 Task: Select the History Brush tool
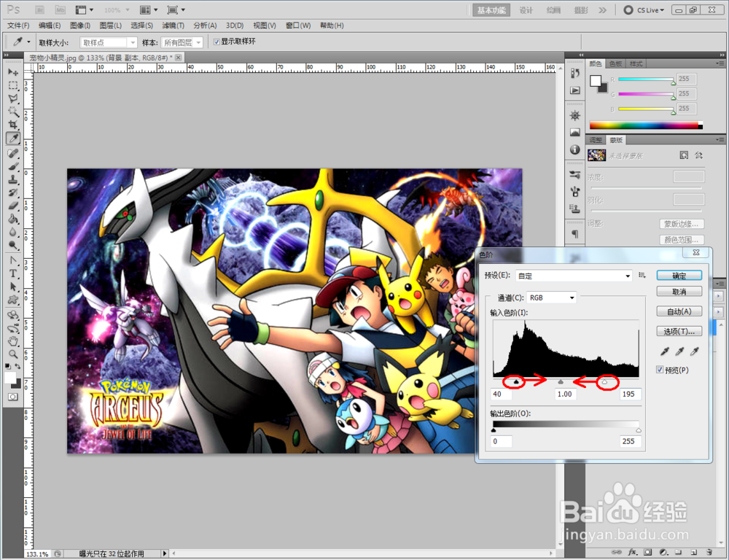pyautogui.click(x=13, y=192)
